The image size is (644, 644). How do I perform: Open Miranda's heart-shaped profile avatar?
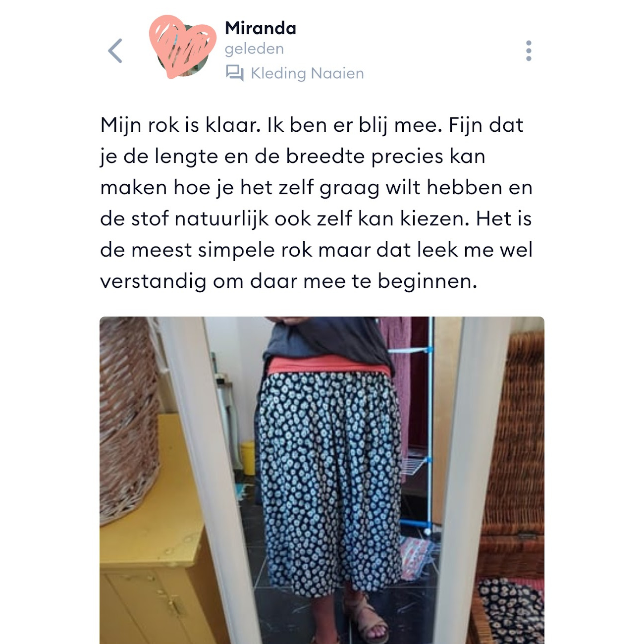coord(183,47)
